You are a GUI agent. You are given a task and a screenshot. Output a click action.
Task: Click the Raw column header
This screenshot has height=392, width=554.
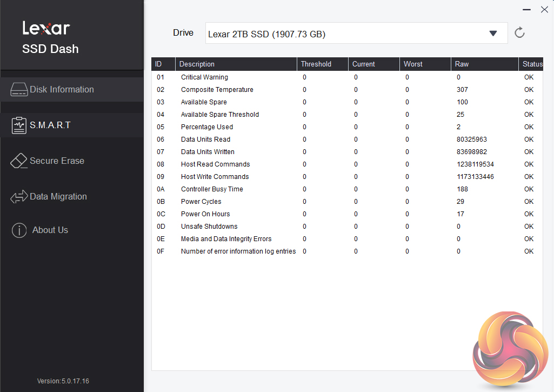[x=484, y=64]
